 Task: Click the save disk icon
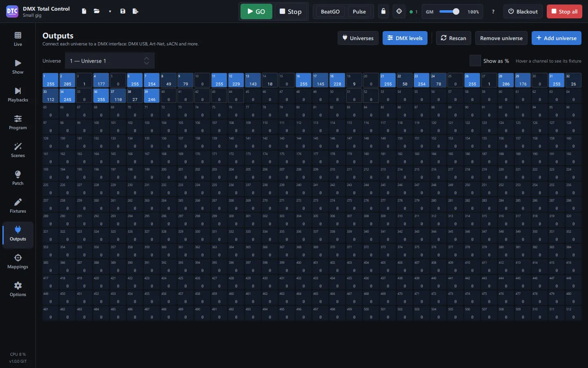click(123, 11)
